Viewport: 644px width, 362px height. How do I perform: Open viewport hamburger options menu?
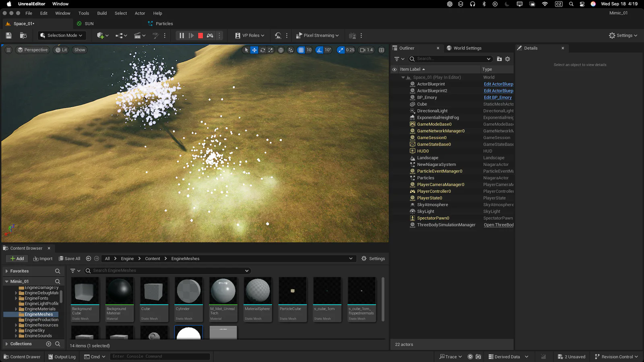(x=8, y=50)
